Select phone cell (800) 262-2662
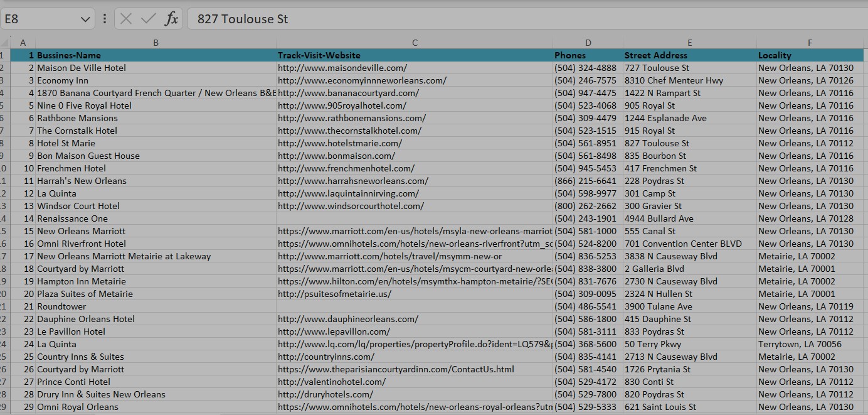 588,206
